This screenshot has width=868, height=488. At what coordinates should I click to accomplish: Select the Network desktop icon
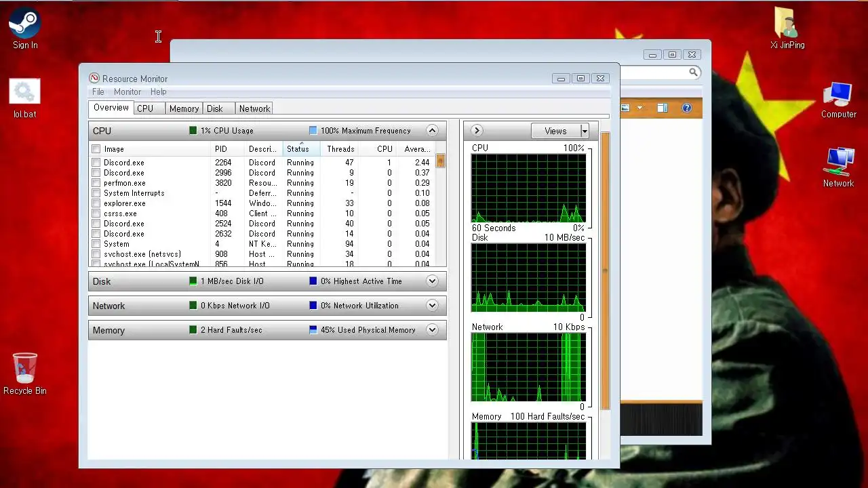coord(839,167)
